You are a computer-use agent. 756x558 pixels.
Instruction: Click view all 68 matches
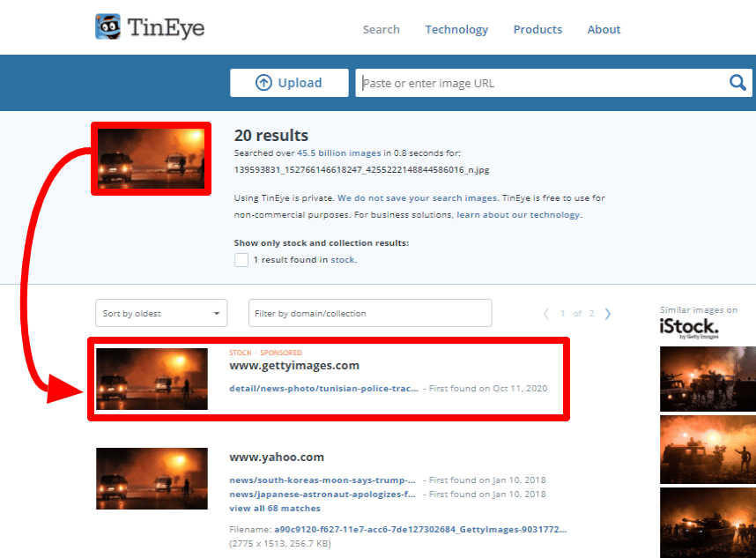click(275, 509)
